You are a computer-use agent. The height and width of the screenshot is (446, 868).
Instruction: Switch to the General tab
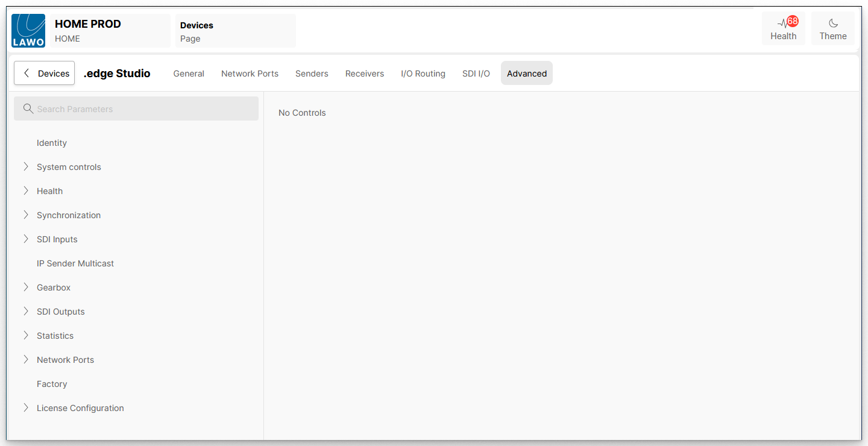point(189,74)
